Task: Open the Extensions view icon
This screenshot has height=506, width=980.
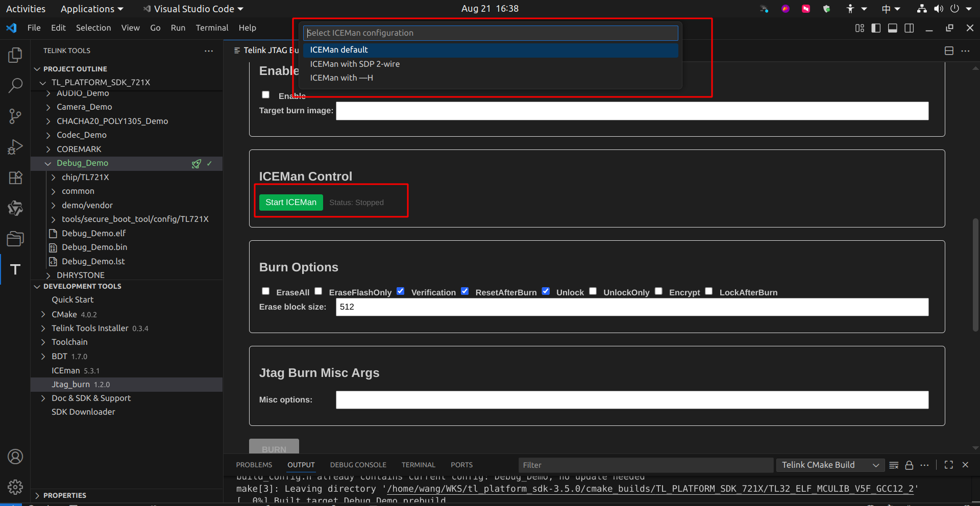Action: (x=15, y=178)
